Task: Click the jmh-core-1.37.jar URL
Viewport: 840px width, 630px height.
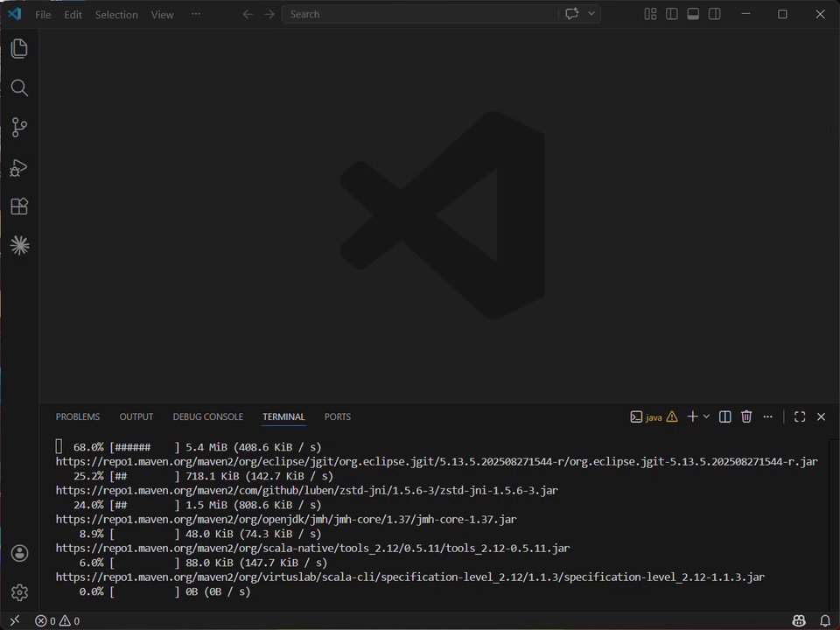Action: click(286, 519)
